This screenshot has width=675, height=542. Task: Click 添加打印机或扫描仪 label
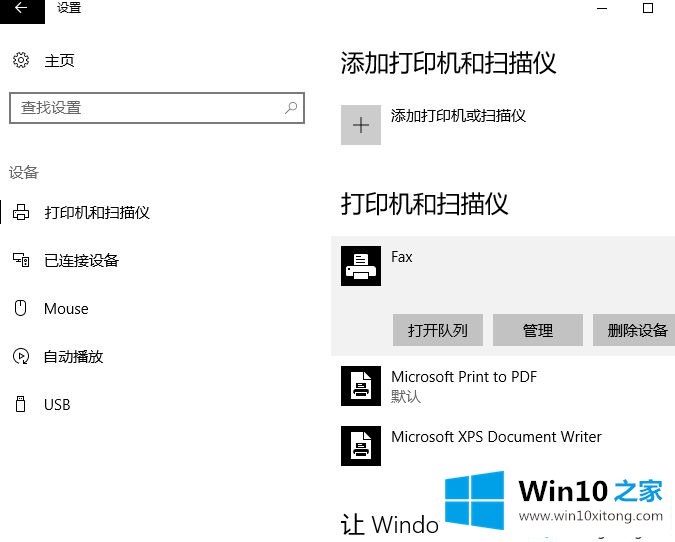(458, 115)
